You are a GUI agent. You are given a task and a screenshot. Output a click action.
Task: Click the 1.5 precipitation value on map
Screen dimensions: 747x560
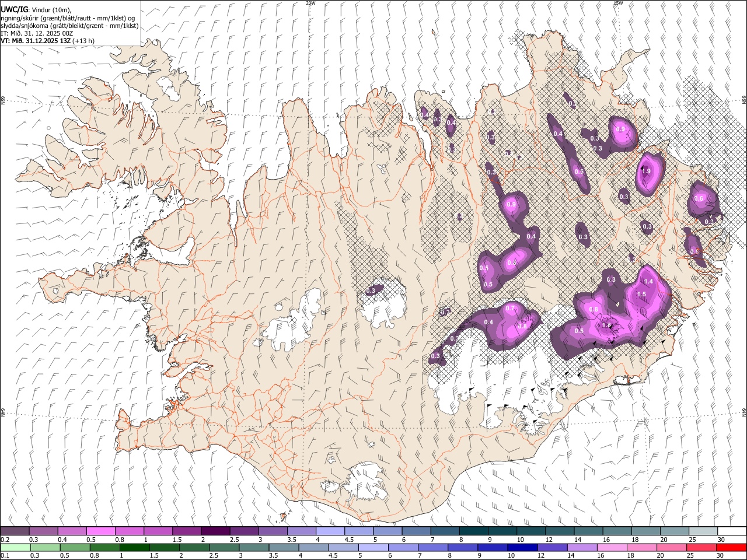641,295
